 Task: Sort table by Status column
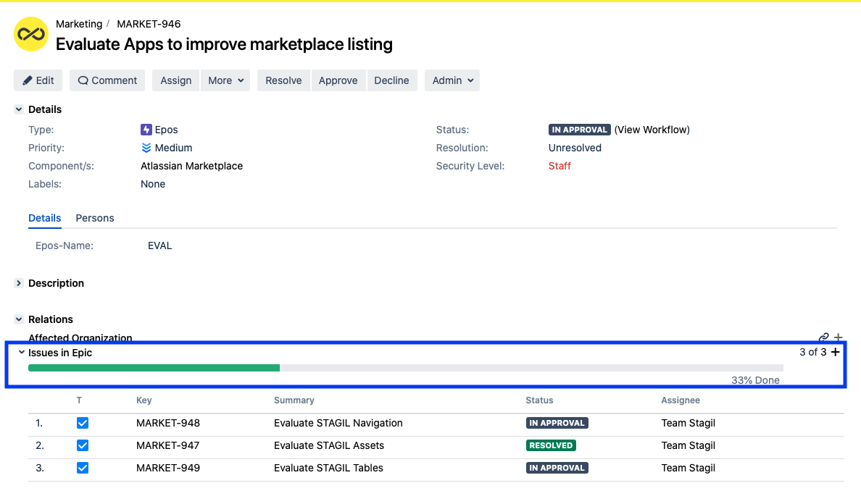point(540,400)
